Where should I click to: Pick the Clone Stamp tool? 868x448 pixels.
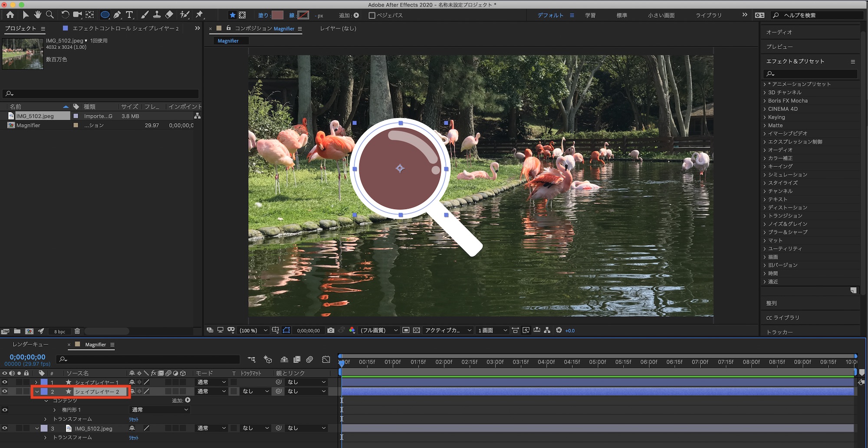click(x=157, y=15)
